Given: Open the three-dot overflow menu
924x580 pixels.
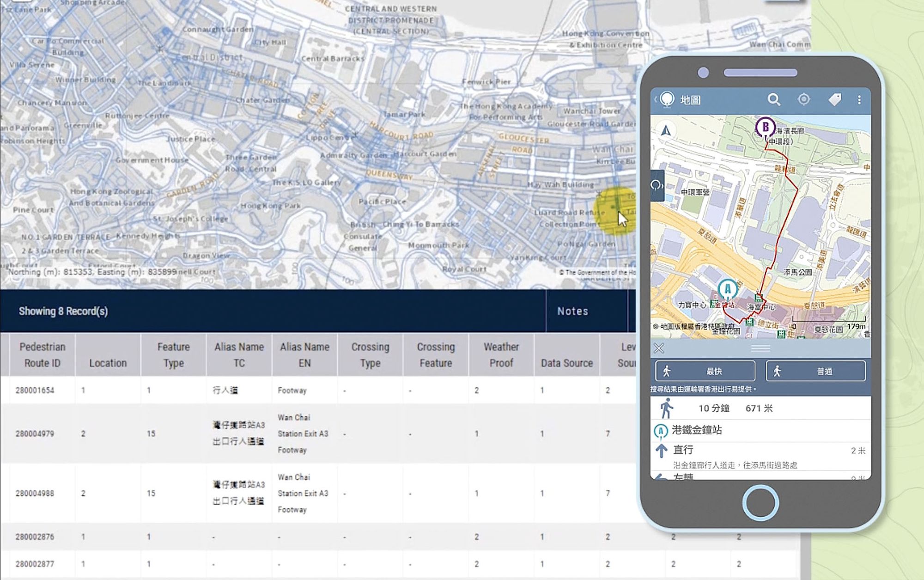Looking at the screenshot, I should click(860, 99).
